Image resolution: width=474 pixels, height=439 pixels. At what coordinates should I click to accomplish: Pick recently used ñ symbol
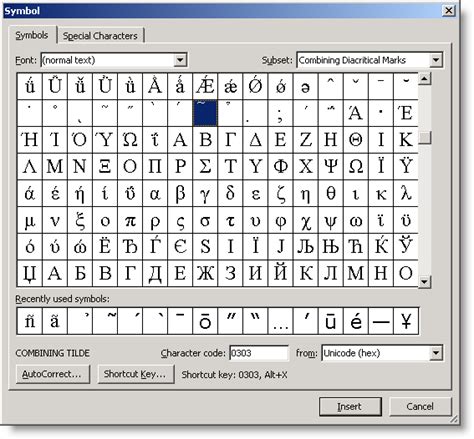point(30,321)
